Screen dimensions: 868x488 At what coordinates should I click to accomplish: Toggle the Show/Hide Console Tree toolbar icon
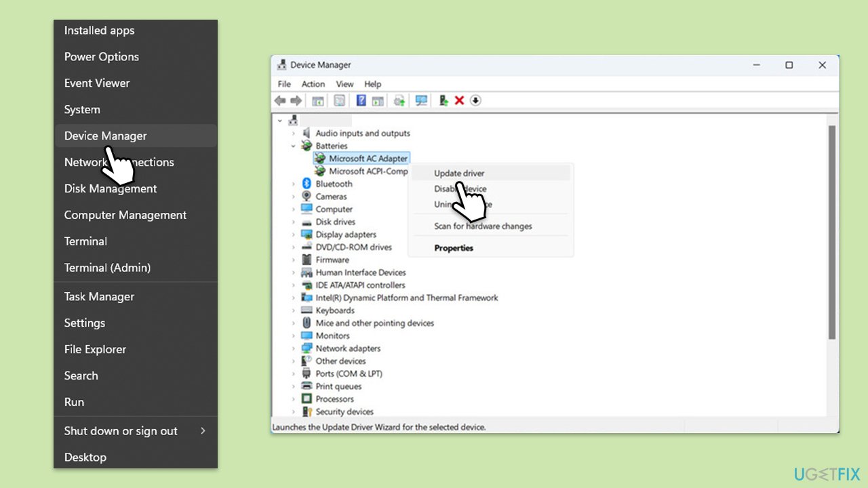coord(318,100)
